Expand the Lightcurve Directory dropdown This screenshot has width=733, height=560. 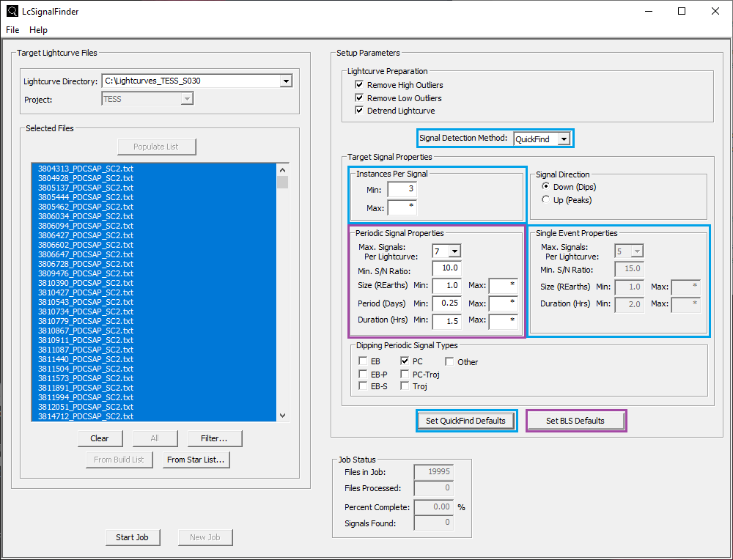click(x=286, y=81)
